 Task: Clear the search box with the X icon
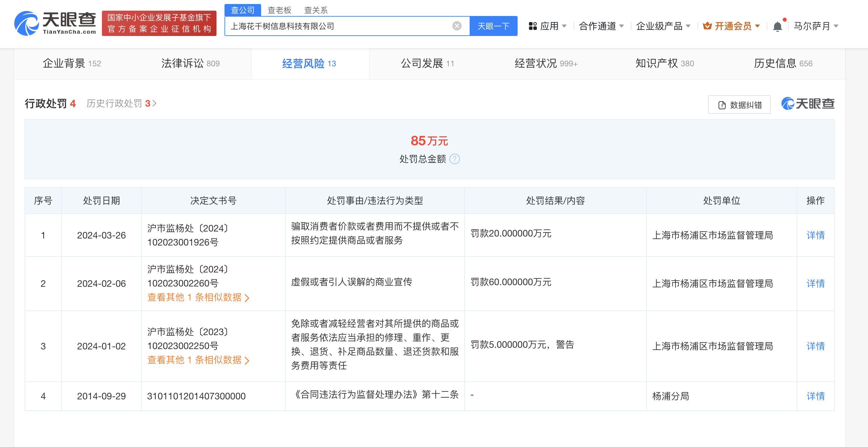[456, 25]
